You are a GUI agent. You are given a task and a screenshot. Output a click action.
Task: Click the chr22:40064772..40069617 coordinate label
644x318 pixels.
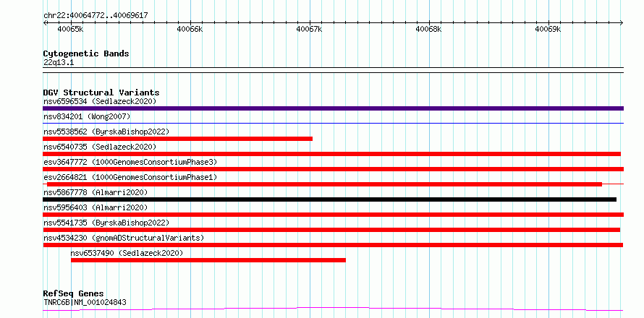[96, 16]
